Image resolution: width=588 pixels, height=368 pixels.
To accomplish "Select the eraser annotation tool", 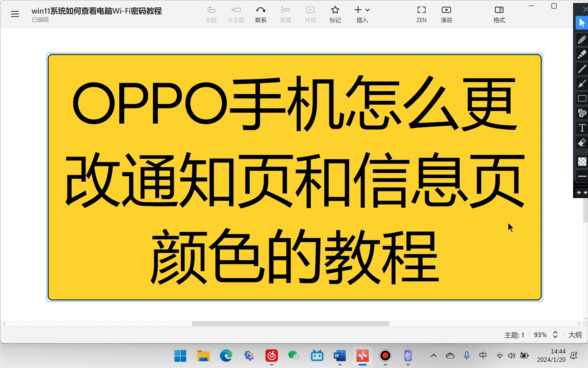I will [x=582, y=143].
